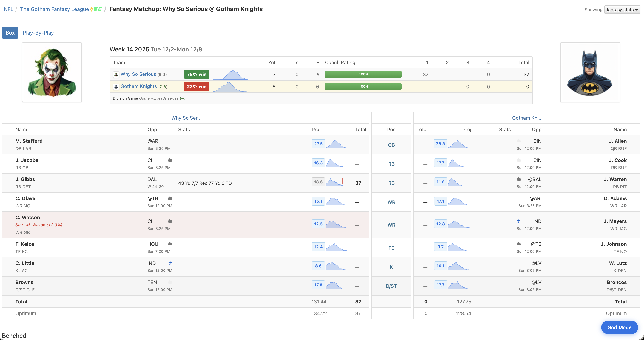Click the umbrella rain icon for J. Meyers
Image resolution: width=644 pixels, height=340 pixels.
(518, 221)
